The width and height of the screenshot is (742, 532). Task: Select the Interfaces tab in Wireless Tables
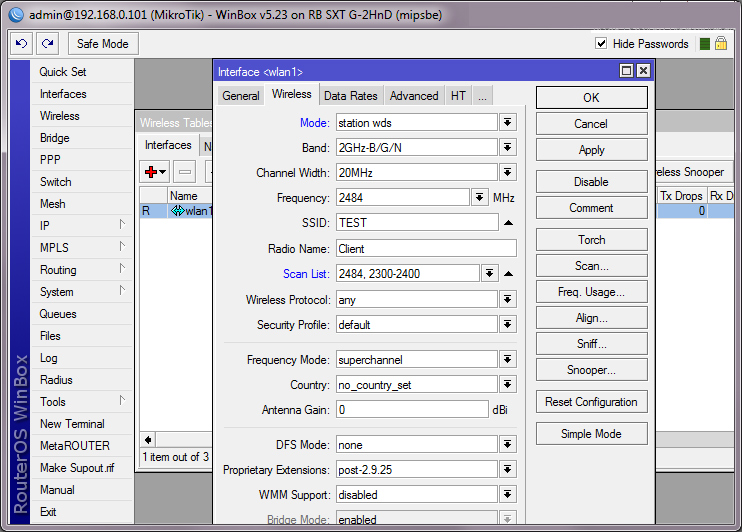[168, 145]
